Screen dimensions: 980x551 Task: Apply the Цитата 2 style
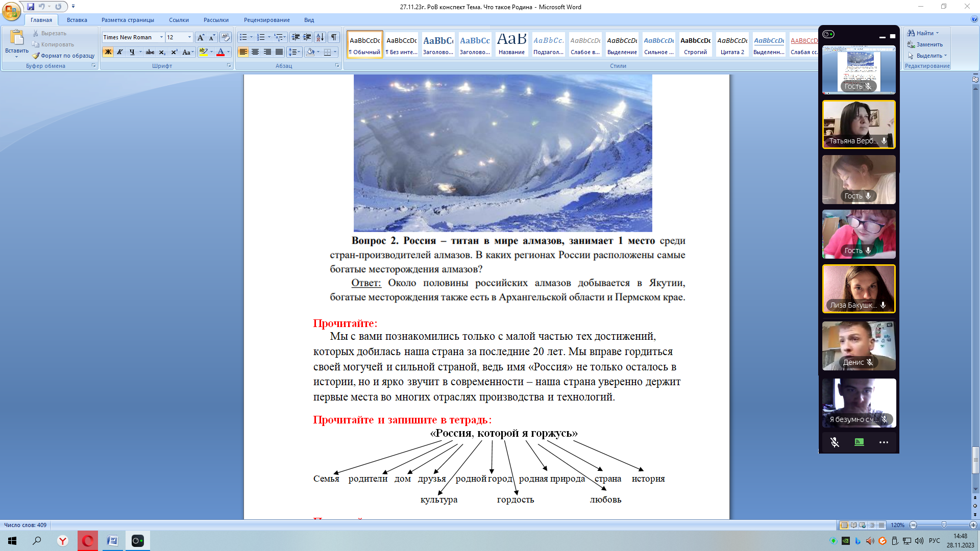(x=732, y=45)
